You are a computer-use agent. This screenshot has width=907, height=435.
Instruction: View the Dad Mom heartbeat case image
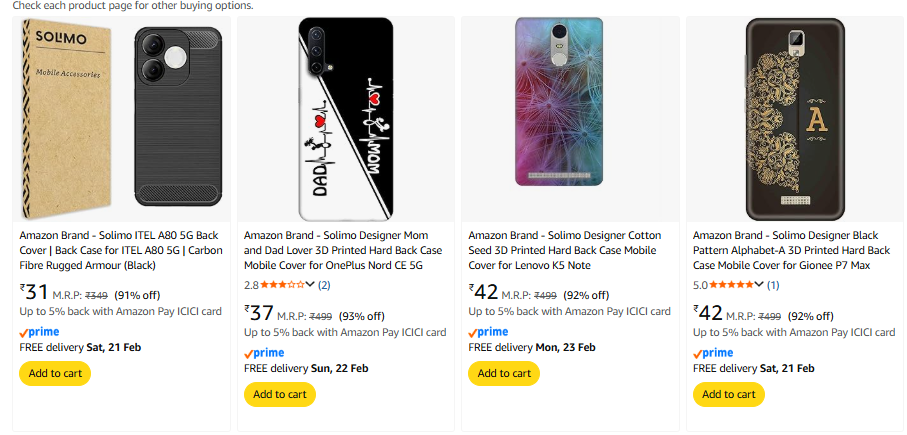pyautogui.click(x=347, y=118)
